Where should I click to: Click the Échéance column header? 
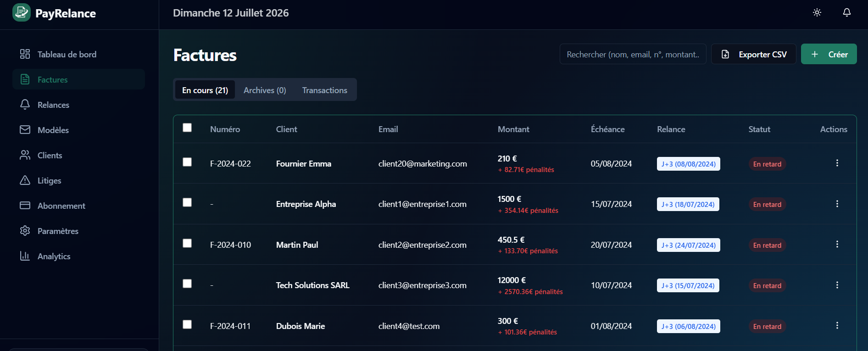point(608,129)
